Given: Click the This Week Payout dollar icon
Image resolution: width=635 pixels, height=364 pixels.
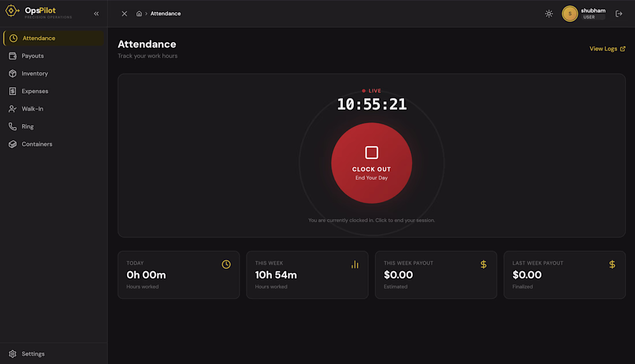Looking at the screenshot, I should pyautogui.click(x=484, y=264).
